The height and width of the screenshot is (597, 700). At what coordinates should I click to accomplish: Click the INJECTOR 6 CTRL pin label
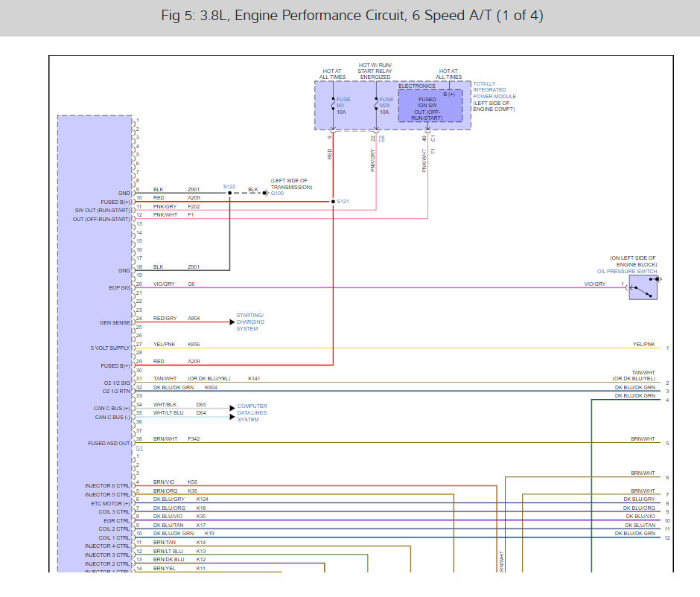(x=107, y=486)
